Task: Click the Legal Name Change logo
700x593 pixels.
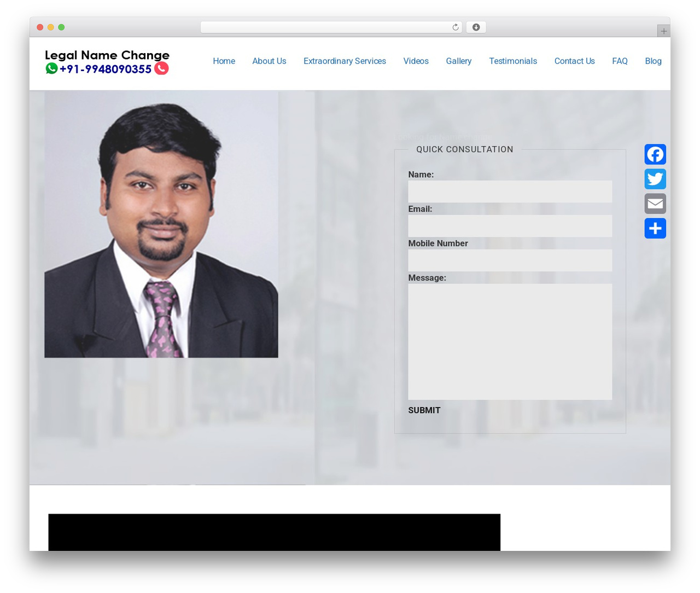Action: point(107,55)
